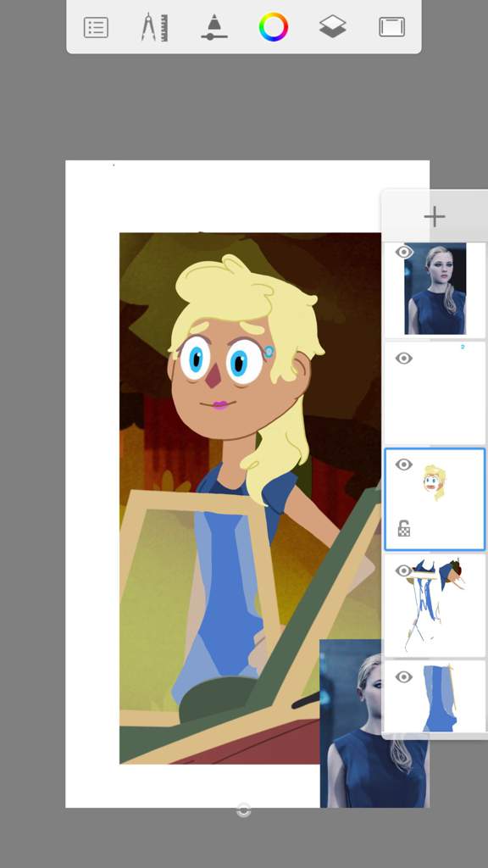Hide the woman photo reference layer
The height and width of the screenshot is (868, 488).
(404, 253)
